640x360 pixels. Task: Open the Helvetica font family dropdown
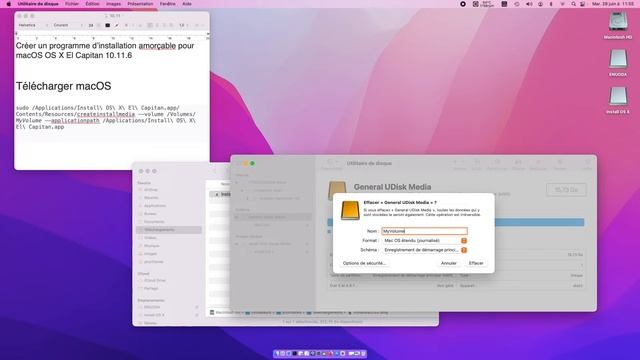(x=33, y=25)
